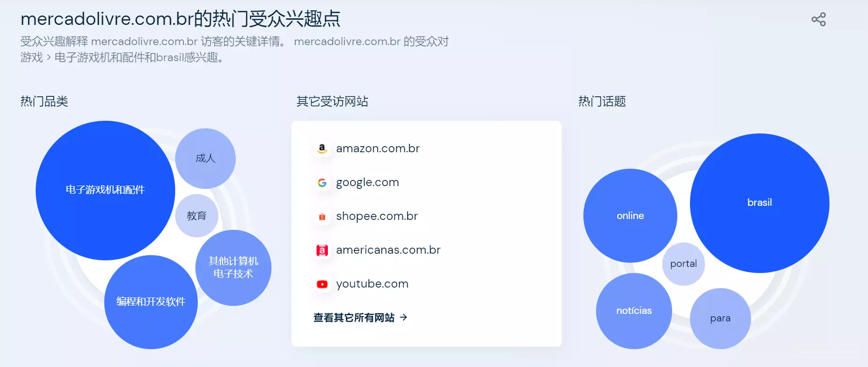Click the Americanas favicon icon
This screenshot has height=367, width=868.
(x=322, y=250)
